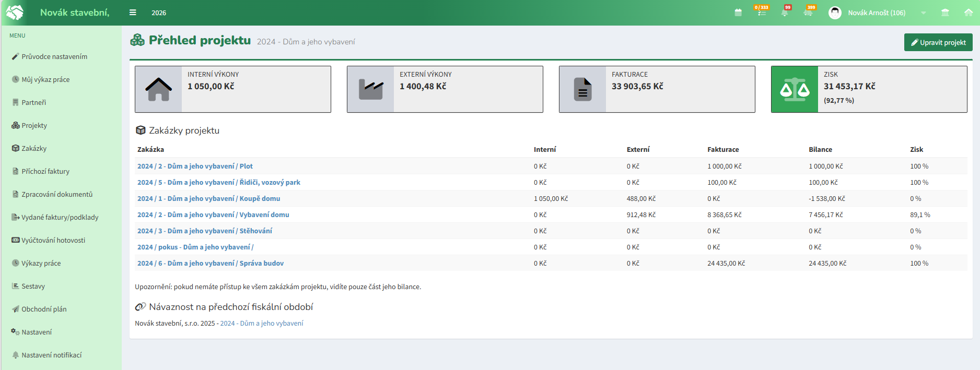Open job Vybavení domu link

coord(213,215)
